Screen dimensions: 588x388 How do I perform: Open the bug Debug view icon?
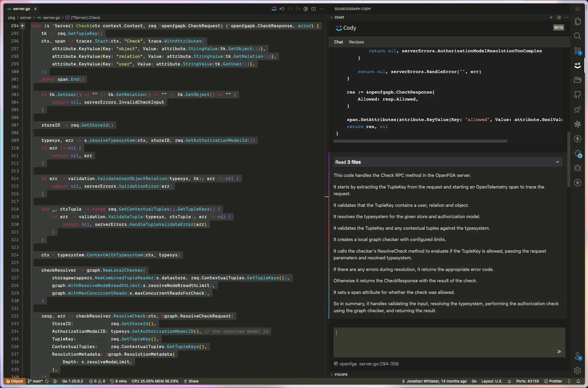pos(577,168)
